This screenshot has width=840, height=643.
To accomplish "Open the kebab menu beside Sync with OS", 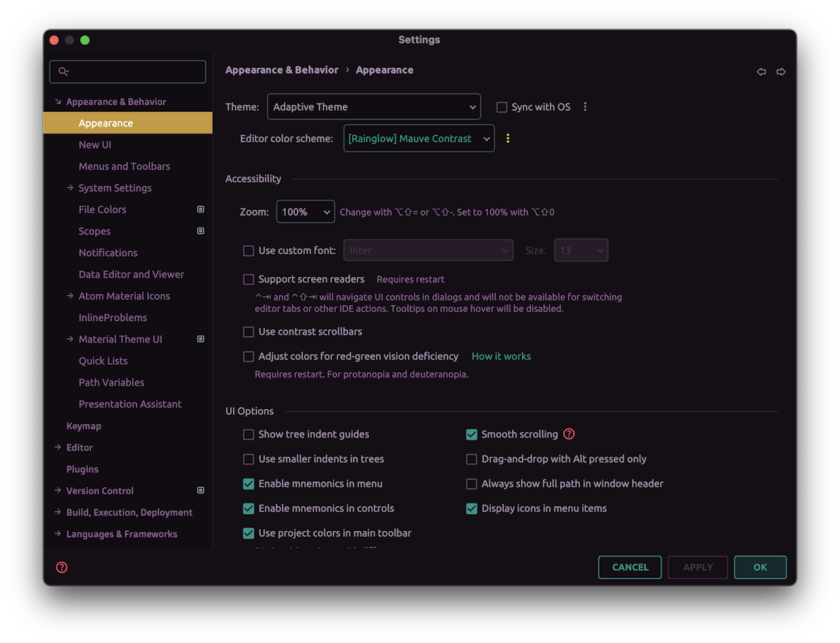I will point(585,107).
